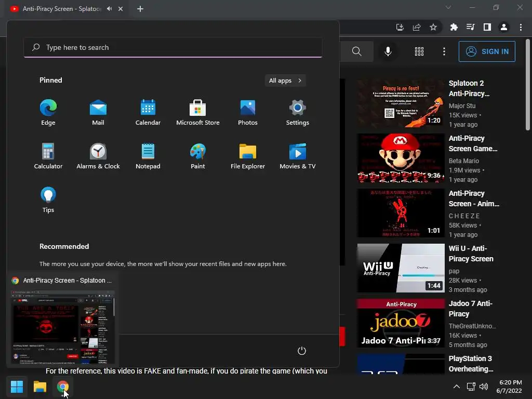Open the Splatoon 2 Anti-Piracy video thumbnail
532x399 pixels.
[401, 103]
